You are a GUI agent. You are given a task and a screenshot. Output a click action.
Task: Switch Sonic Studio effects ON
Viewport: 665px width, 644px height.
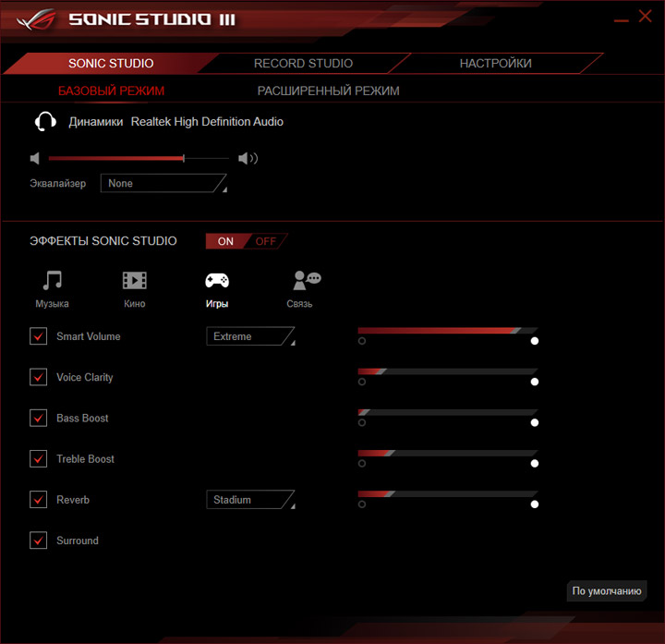coord(225,241)
